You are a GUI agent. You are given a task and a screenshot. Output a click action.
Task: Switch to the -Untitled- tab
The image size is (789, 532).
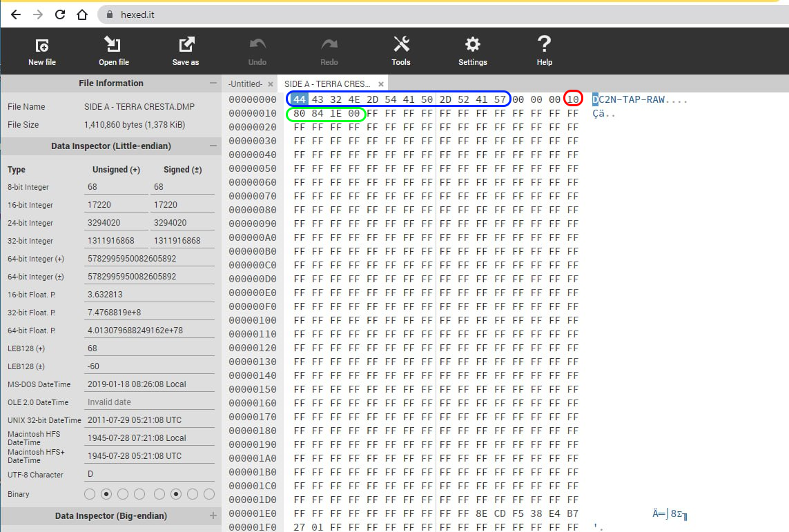245,84
